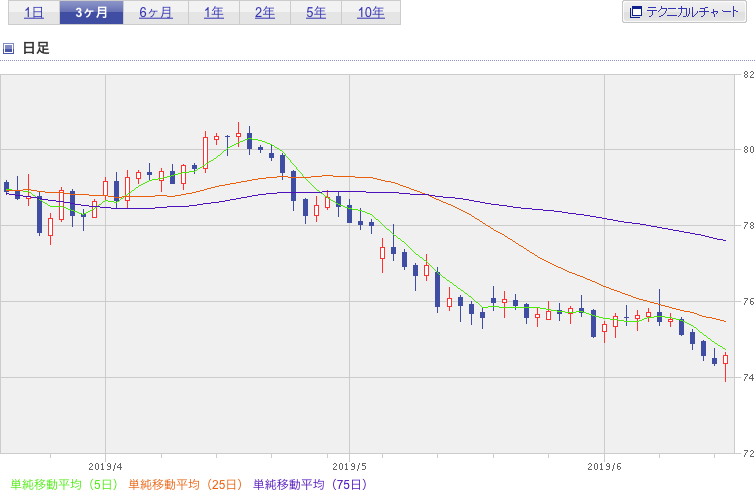Click the 日足 section heading icon

pyautogui.click(x=8, y=48)
